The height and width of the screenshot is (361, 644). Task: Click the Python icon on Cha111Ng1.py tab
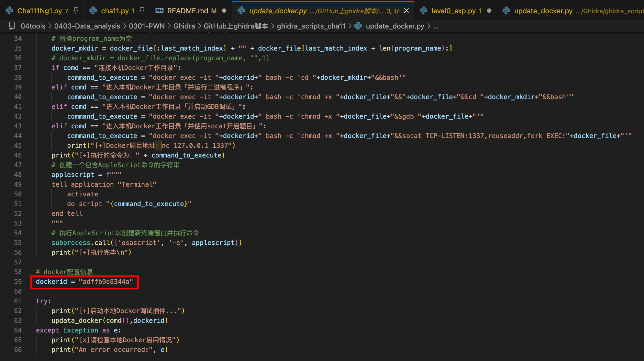pyautogui.click(x=10, y=11)
